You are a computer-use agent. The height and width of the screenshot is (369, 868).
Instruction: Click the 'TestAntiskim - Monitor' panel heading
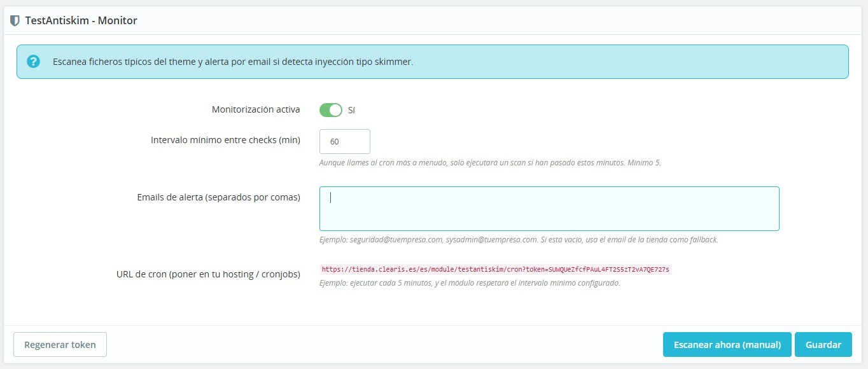tap(81, 20)
